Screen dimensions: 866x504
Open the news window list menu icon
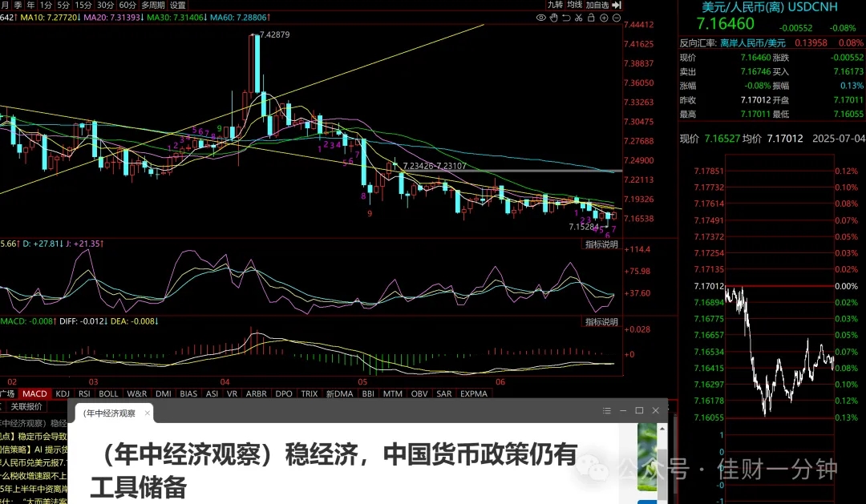(606, 411)
